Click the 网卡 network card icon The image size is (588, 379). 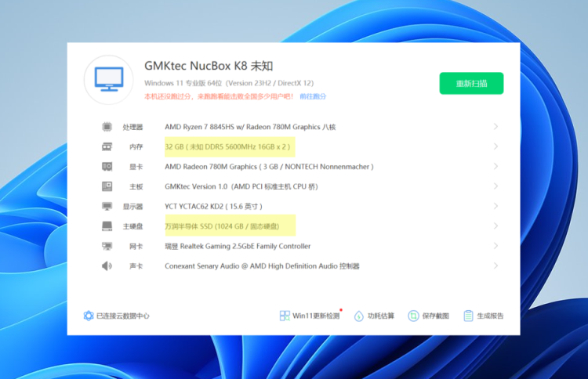click(107, 246)
